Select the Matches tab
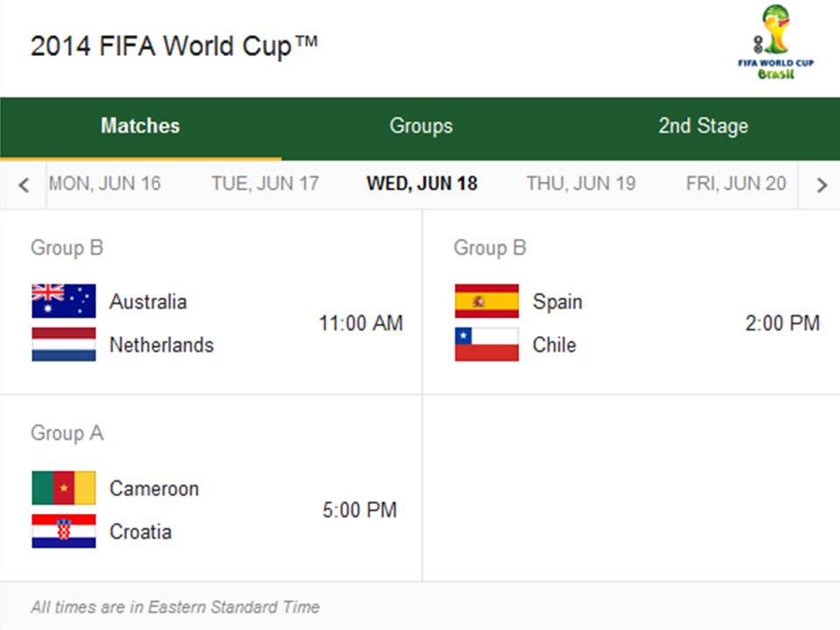 click(140, 126)
